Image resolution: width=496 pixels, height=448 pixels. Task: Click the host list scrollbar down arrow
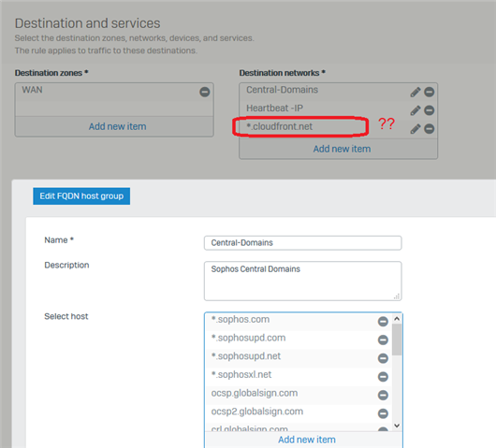(x=397, y=426)
